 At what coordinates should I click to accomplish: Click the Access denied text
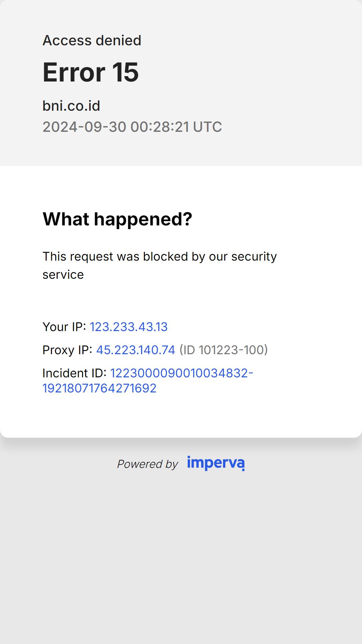click(x=92, y=40)
